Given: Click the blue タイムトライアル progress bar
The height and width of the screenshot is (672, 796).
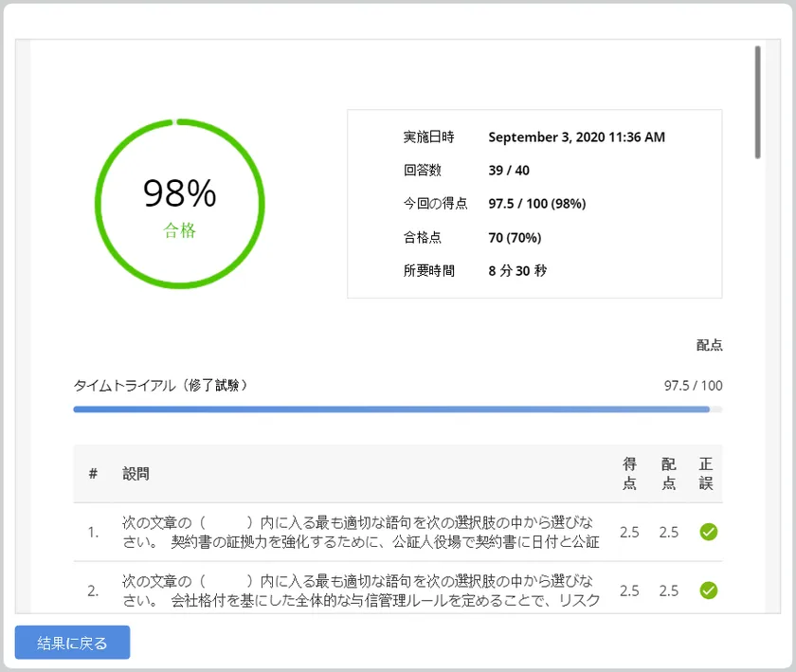Looking at the screenshot, I should [x=391, y=409].
